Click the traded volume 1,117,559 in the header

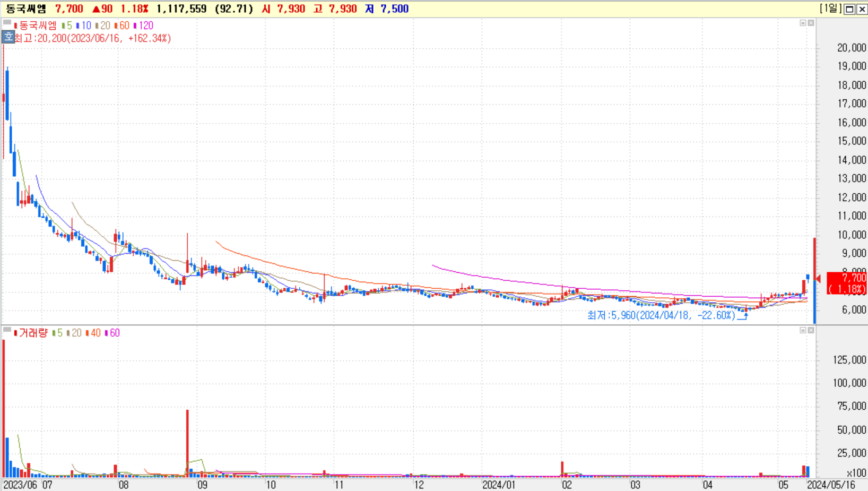point(181,9)
